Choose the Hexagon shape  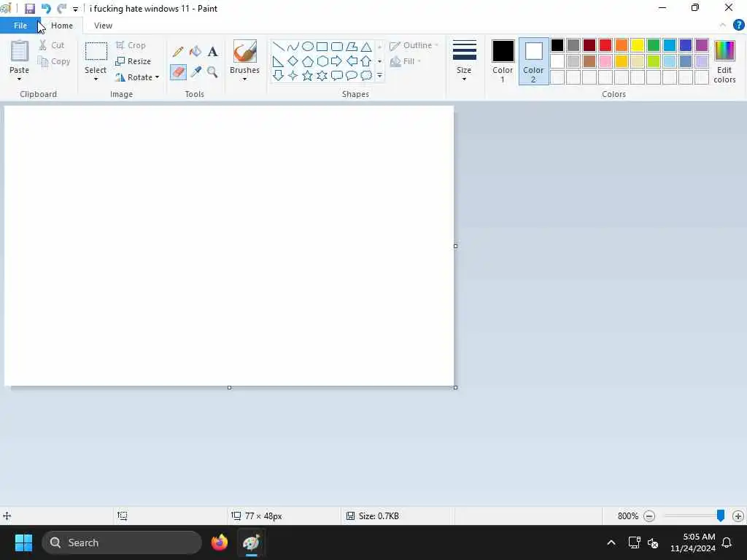(x=322, y=61)
